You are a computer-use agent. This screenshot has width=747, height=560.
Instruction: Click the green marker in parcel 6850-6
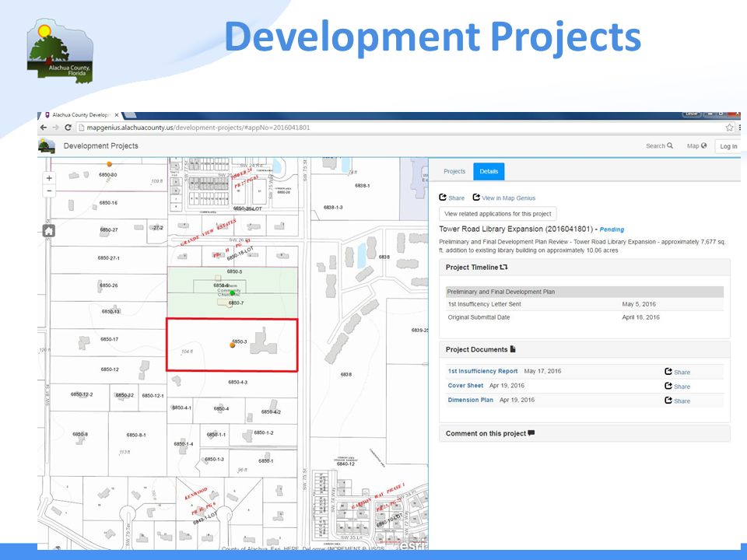233,292
